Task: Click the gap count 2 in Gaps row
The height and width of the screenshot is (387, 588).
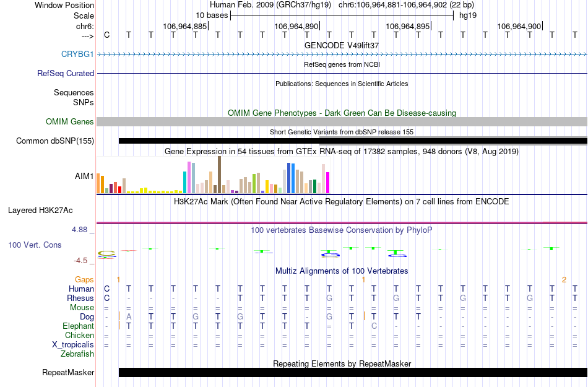Action: click(564, 279)
